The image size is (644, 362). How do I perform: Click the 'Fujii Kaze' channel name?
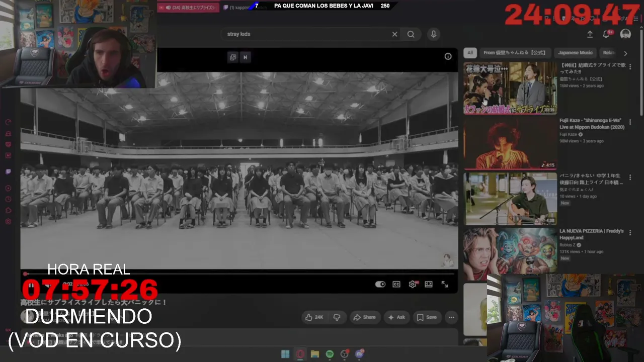(568, 135)
